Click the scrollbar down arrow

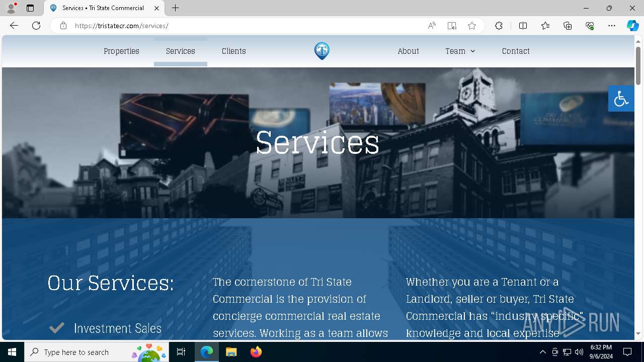638,334
